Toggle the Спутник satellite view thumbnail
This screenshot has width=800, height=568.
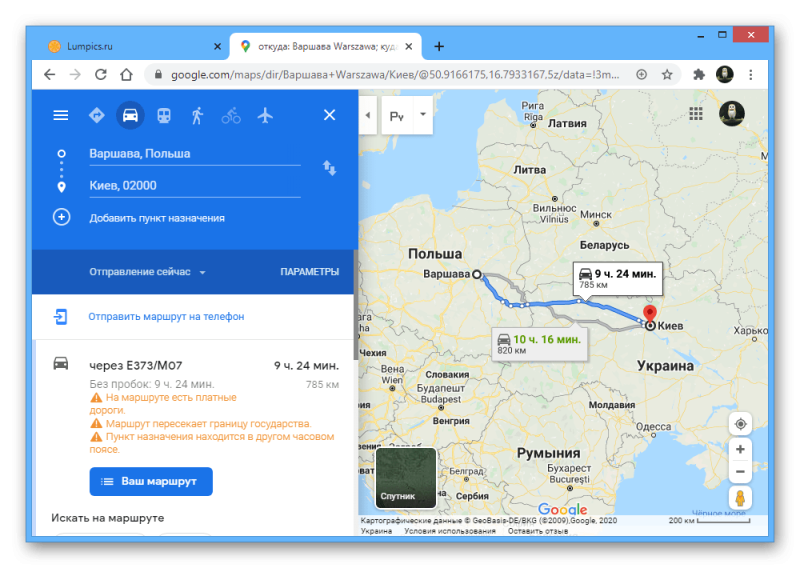(x=406, y=478)
